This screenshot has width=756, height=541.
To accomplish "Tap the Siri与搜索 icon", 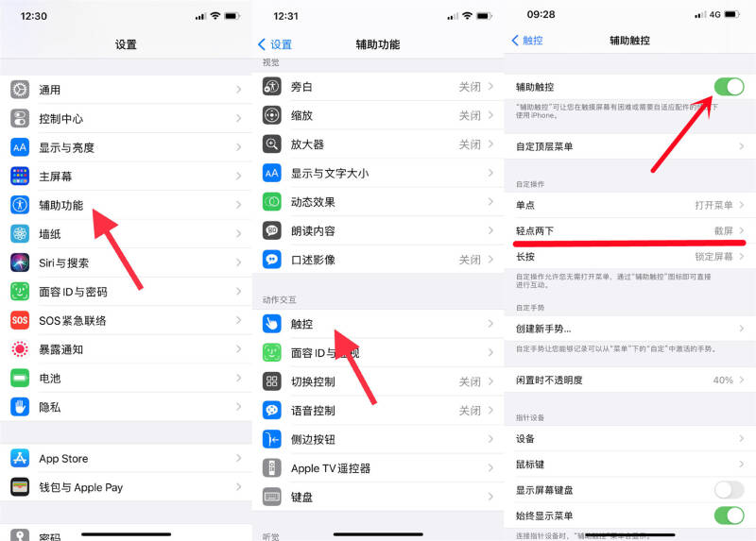I will point(20,262).
